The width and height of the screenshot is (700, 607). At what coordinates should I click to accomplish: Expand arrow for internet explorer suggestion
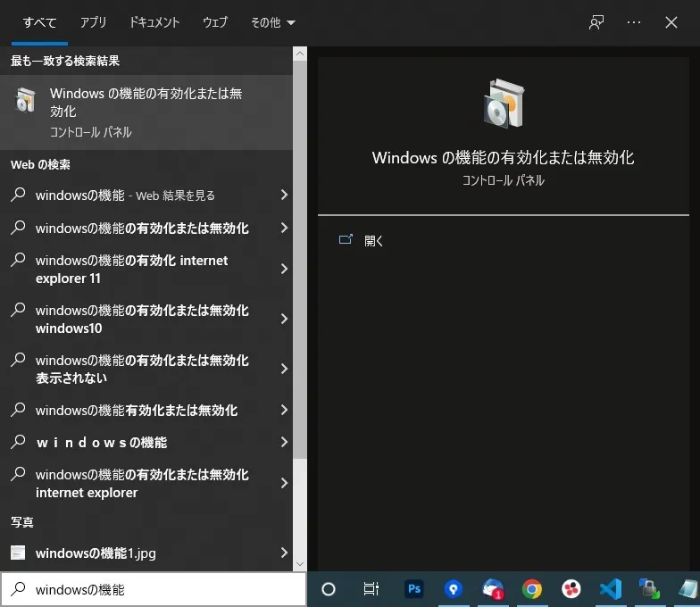(284, 483)
